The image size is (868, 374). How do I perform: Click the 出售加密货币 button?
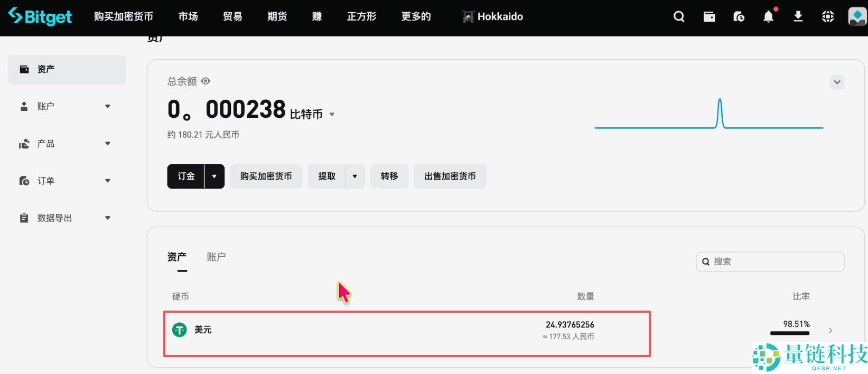[450, 176]
